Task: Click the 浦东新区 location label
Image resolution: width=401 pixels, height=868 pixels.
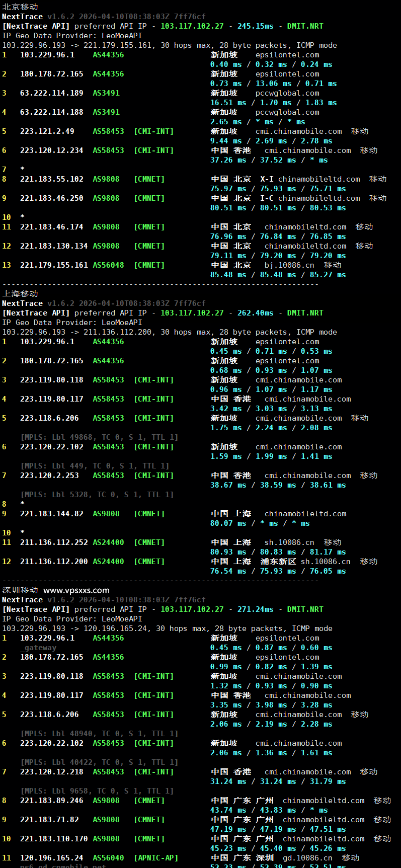Action: pos(278,562)
